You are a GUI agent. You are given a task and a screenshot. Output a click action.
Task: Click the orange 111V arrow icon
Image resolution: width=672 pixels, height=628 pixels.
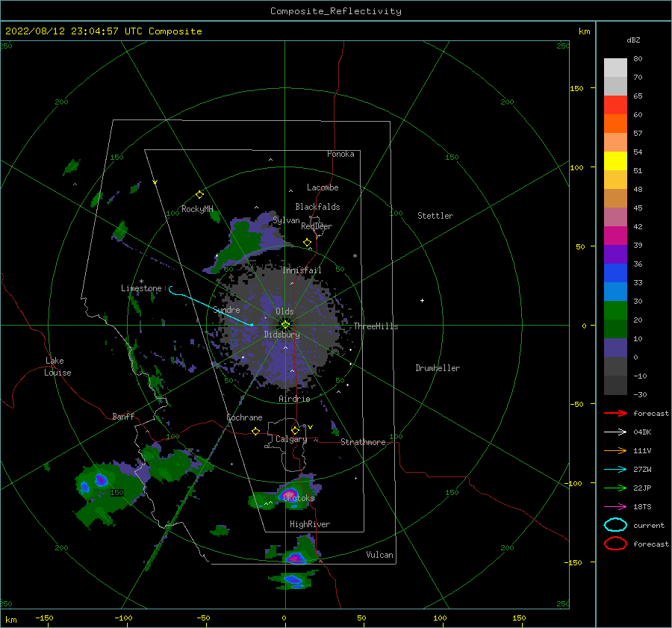tap(615, 450)
